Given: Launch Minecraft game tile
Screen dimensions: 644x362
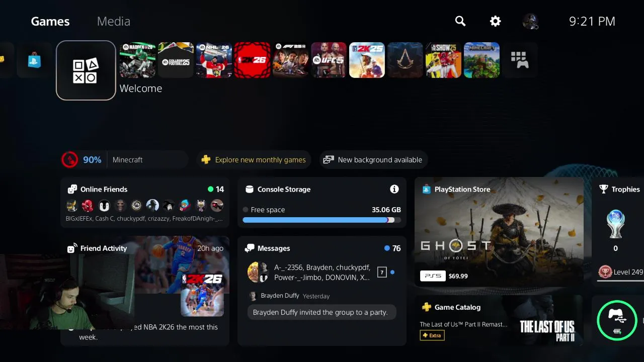Looking at the screenshot, I should point(482,60).
